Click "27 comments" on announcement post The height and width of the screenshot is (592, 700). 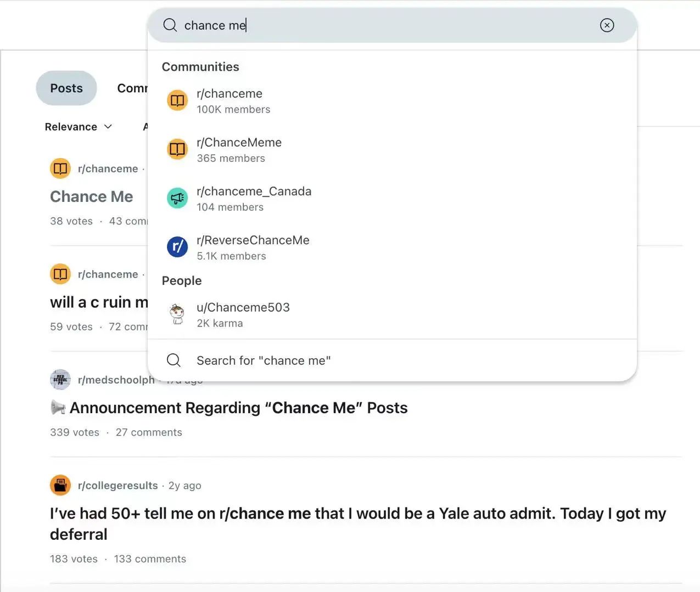coord(149,432)
